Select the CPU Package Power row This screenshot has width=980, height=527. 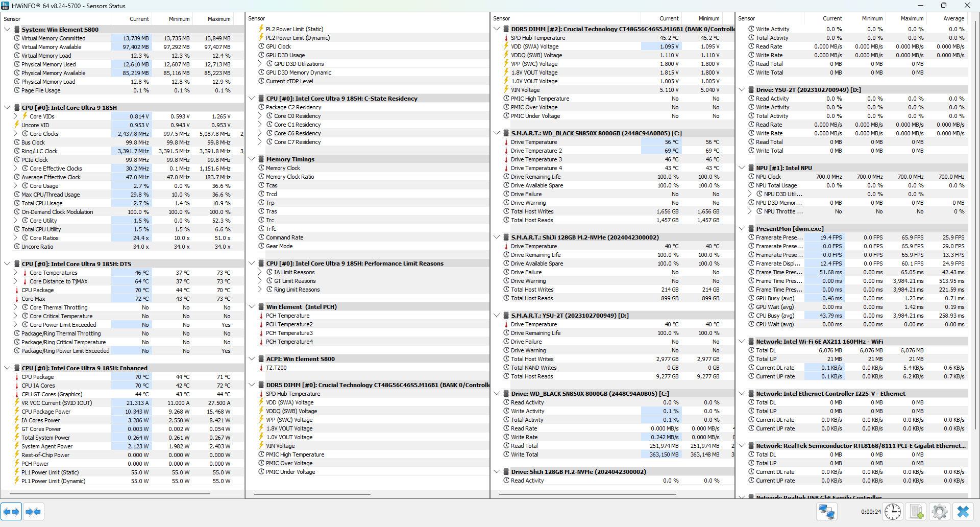coord(46,412)
